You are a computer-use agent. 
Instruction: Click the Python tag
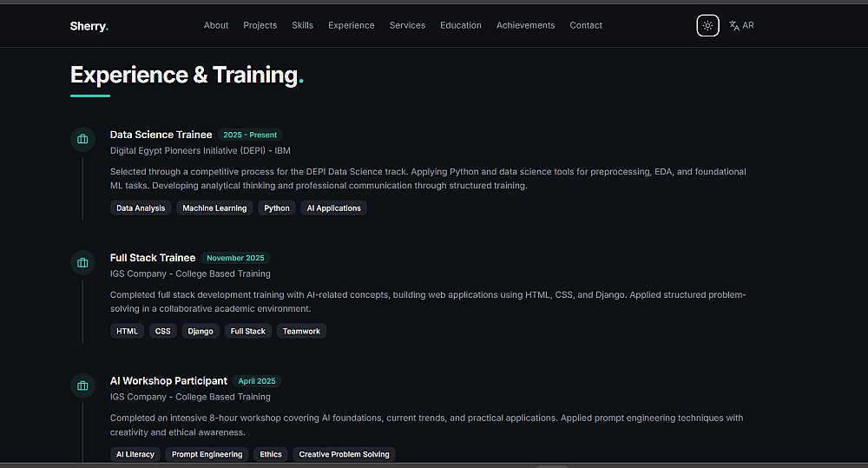[277, 208]
